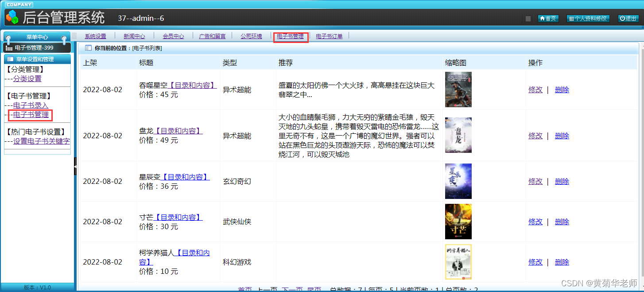
Task: Go to 下一页 pagination link
Action: pos(292,289)
